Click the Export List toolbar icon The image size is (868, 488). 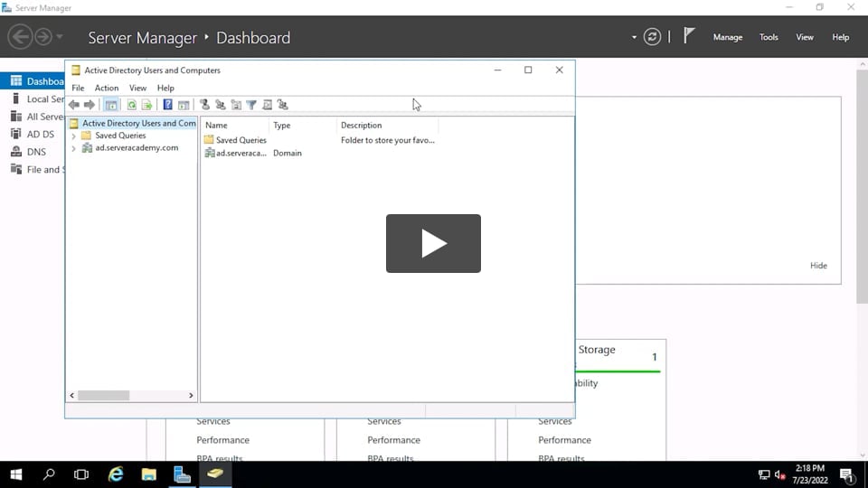(146, 105)
